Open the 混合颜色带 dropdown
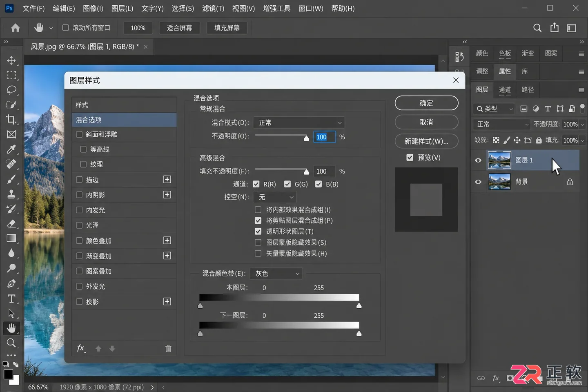The width and height of the screenshot is (588, 392). (x=276, y=274)
